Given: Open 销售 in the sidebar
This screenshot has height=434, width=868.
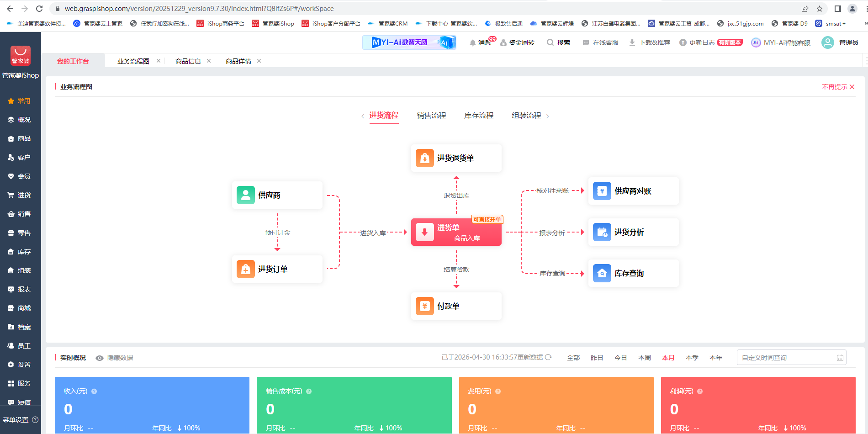Looking at the screenshot, I should point(20,214).
